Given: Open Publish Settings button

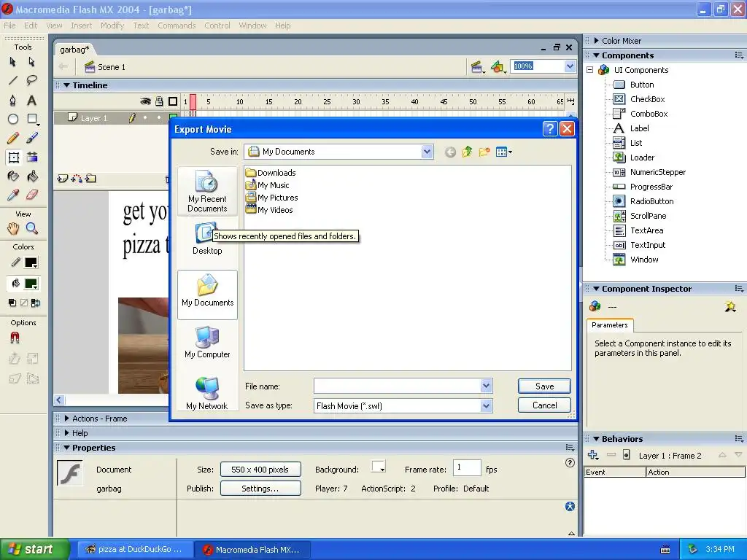Looking at the screenshot, I should [260, 489].
